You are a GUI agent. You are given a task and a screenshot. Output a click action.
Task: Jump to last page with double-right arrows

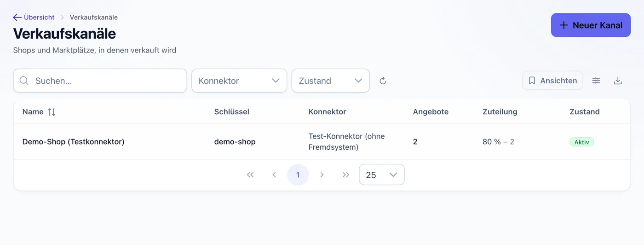click(346, 175)
